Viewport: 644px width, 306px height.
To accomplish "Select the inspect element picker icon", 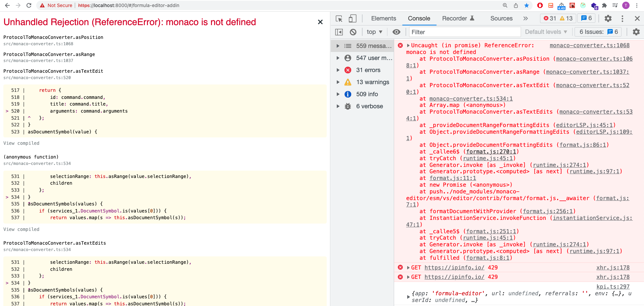I will [339, 19].
